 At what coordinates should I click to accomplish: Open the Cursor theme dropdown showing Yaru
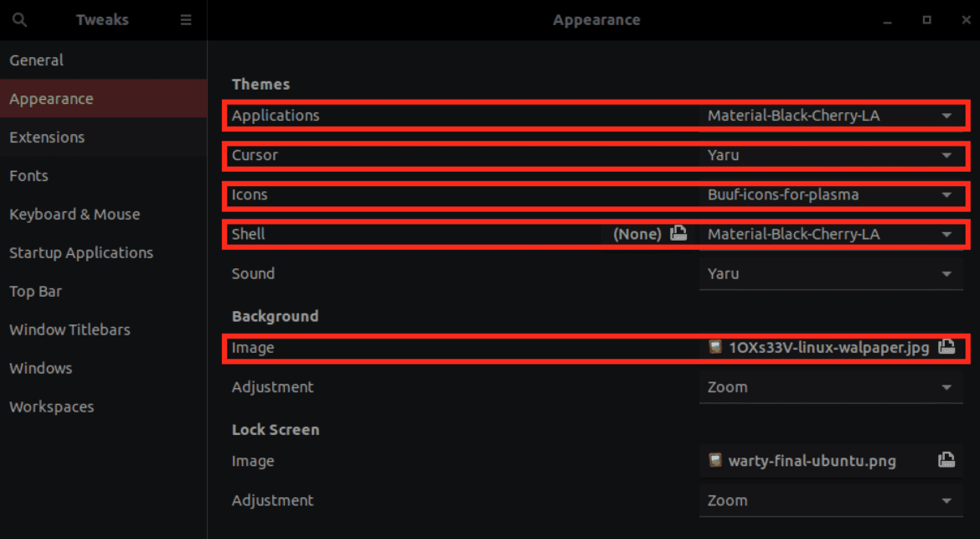coord(831,155)
